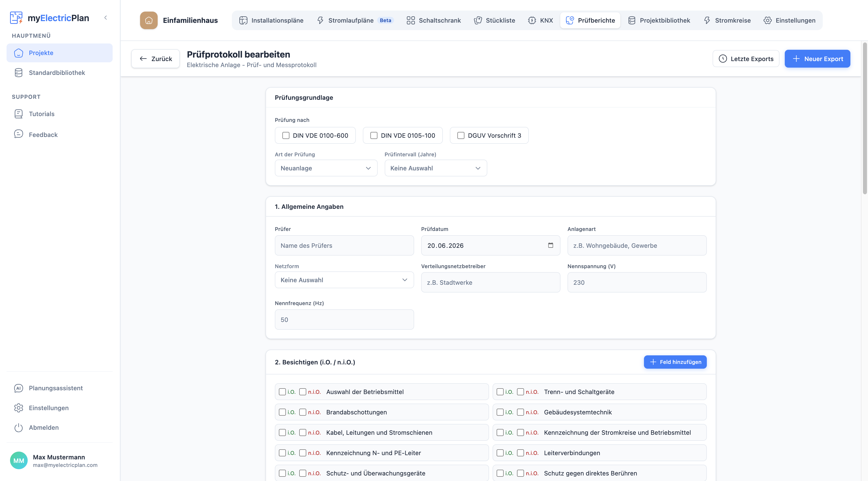Click the Stückliste tag icon
Image resolution: width=868 pixels, height=481 pixels.
tap(478, 21)
